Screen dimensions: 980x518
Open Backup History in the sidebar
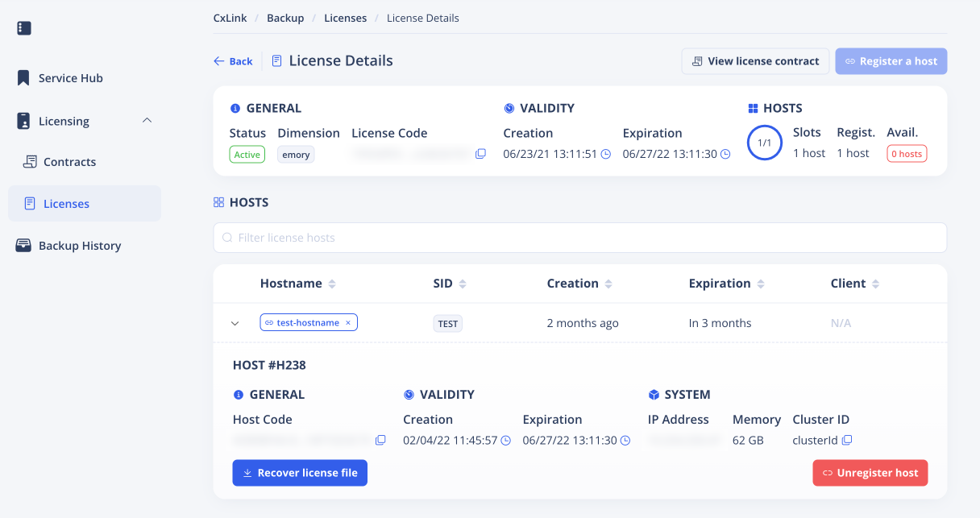coord(79,246)
